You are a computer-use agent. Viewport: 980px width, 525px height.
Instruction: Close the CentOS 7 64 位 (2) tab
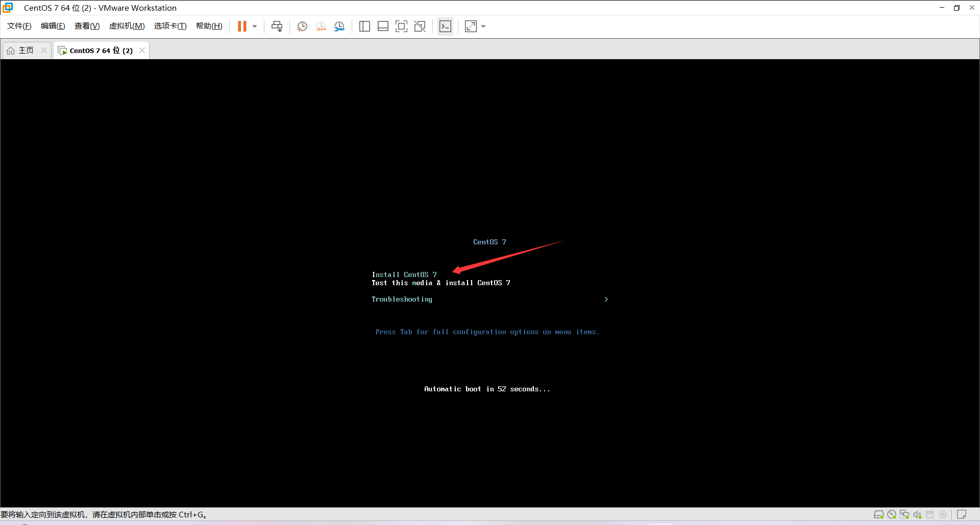[x=142, y=50]
